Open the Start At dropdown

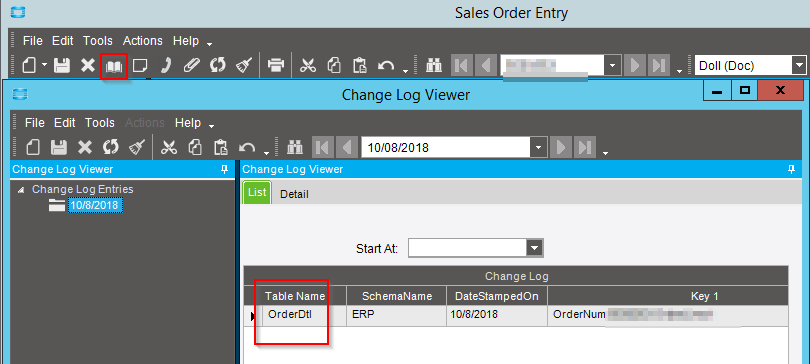[535, 248]
